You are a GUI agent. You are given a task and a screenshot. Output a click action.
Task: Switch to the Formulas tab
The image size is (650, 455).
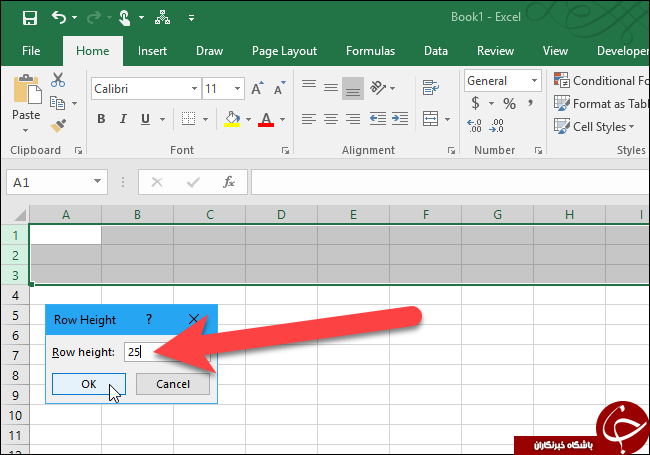tap(370, 51)
